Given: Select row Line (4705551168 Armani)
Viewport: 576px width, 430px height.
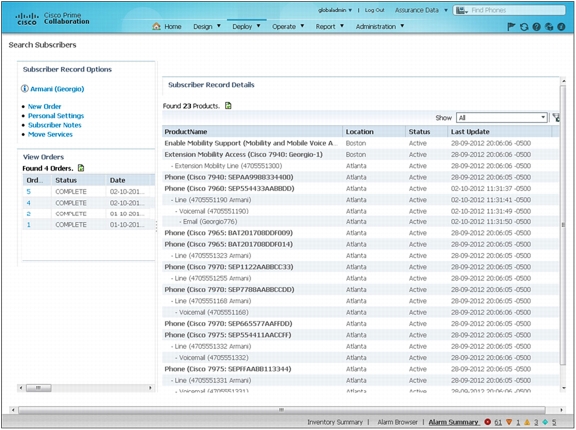Looking at the screenshot, I should click(361, 301).
